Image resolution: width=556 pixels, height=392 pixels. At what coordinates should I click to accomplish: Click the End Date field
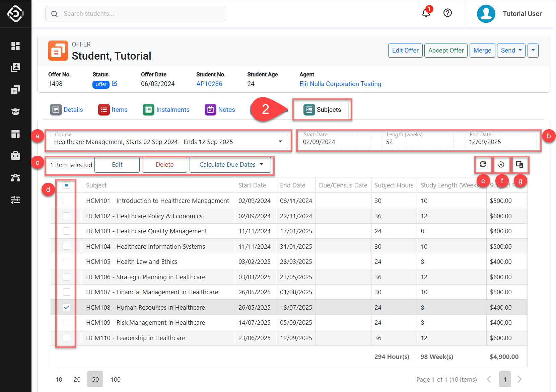point(501,142)
